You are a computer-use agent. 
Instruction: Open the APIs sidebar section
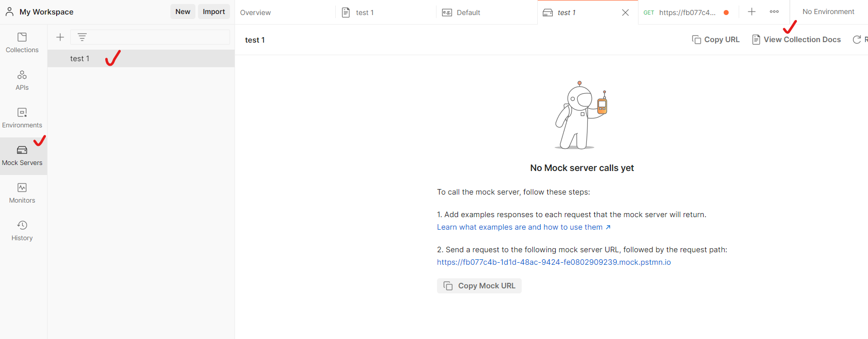[22, 81]
